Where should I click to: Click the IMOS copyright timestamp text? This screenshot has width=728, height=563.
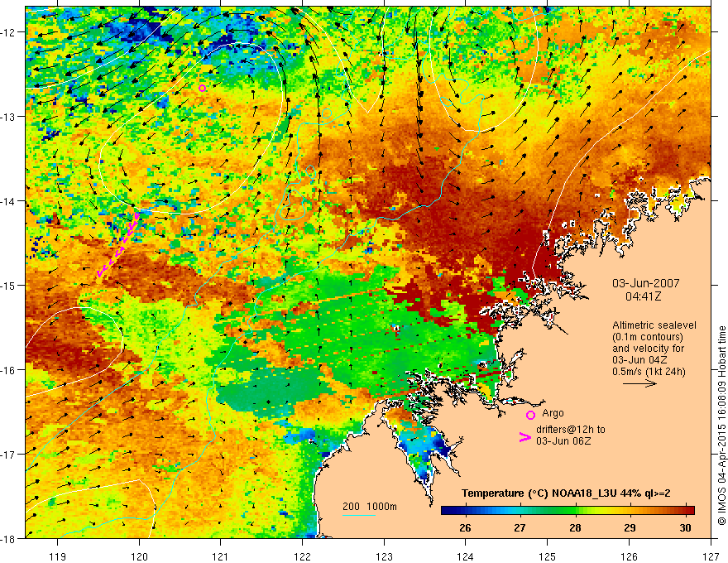(721, 425)
